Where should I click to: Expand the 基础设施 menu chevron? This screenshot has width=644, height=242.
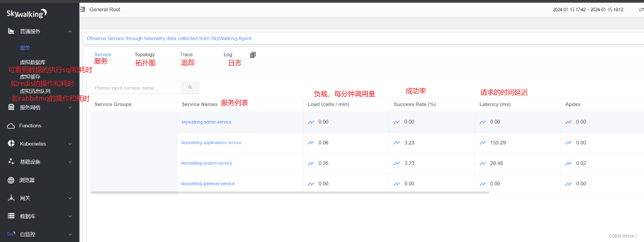click(70, 162)
